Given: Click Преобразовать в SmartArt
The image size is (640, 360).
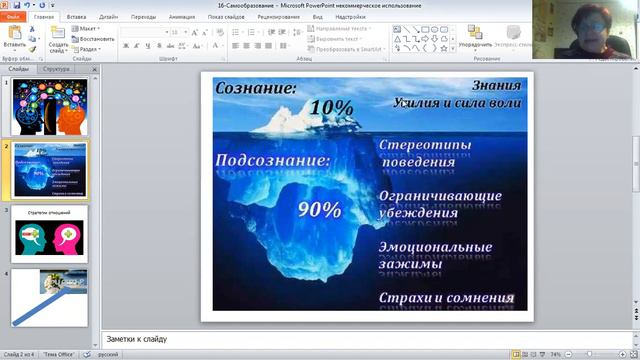Looking at the screenshot, I should 346,49.
